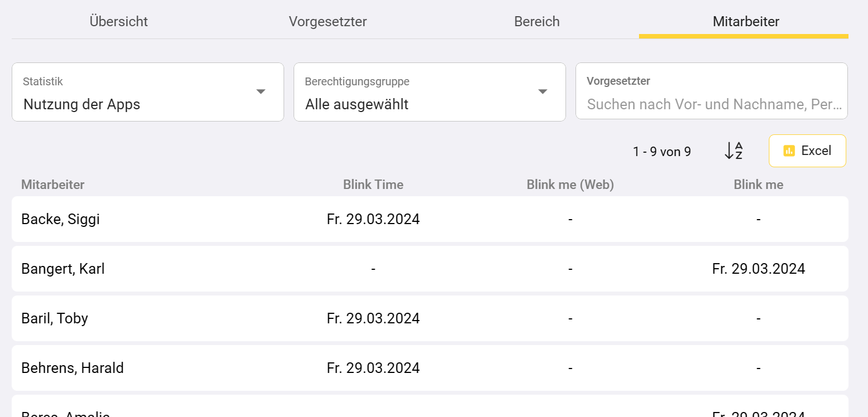
Task: Go to the Bereich tab
Action: [537, 22]
